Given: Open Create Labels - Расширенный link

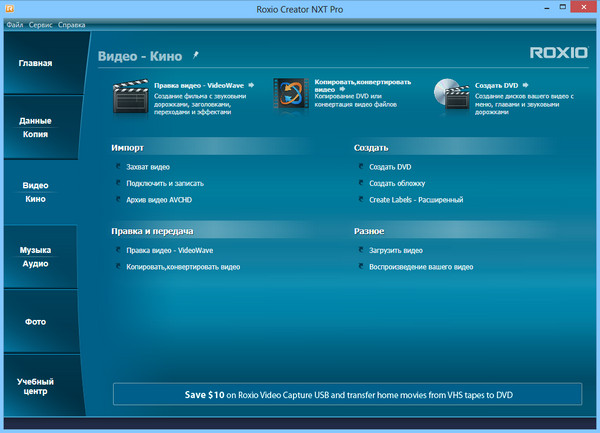Looking at the screenshot, I should (416, 200).
